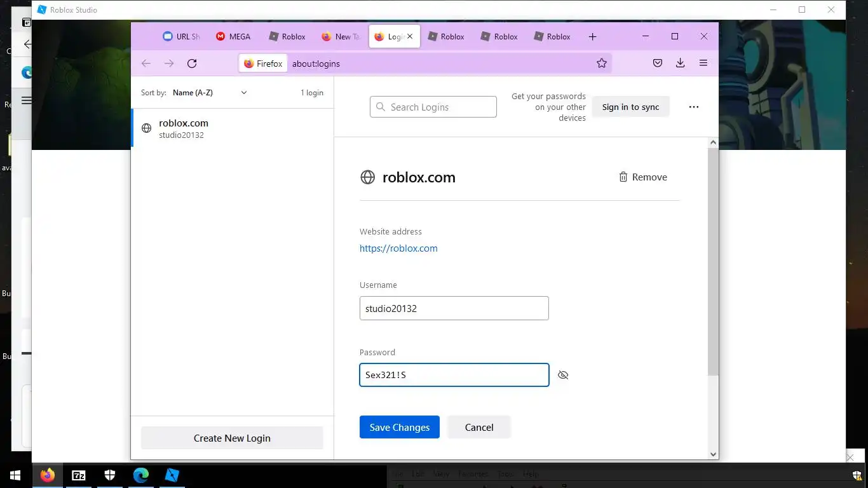
Task: Open Microsoft Edge from the taskbar
Action: click(141, 475)
